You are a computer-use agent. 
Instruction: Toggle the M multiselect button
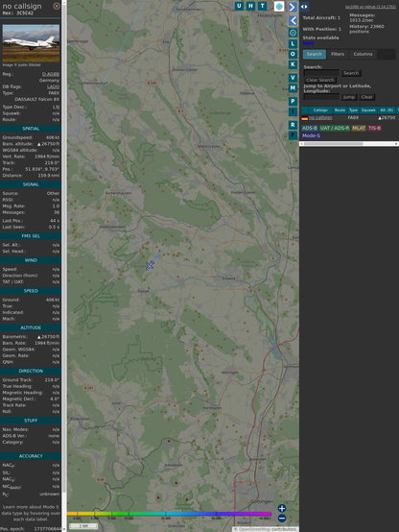293,88
